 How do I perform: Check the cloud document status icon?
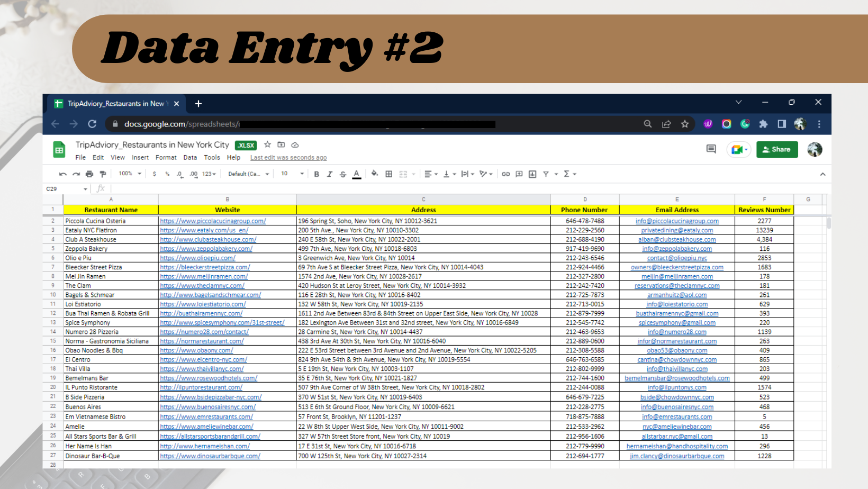point(295,145)
